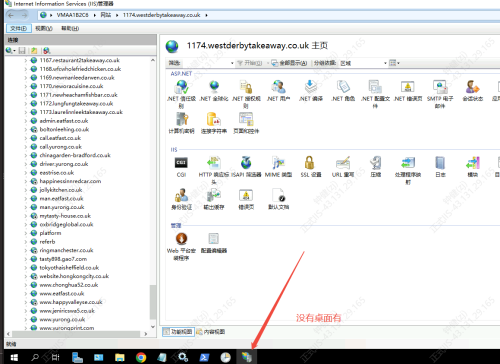Click the navigation Forward arrow
Viewport: 500px width, 364px height.
tap(24, 15)
